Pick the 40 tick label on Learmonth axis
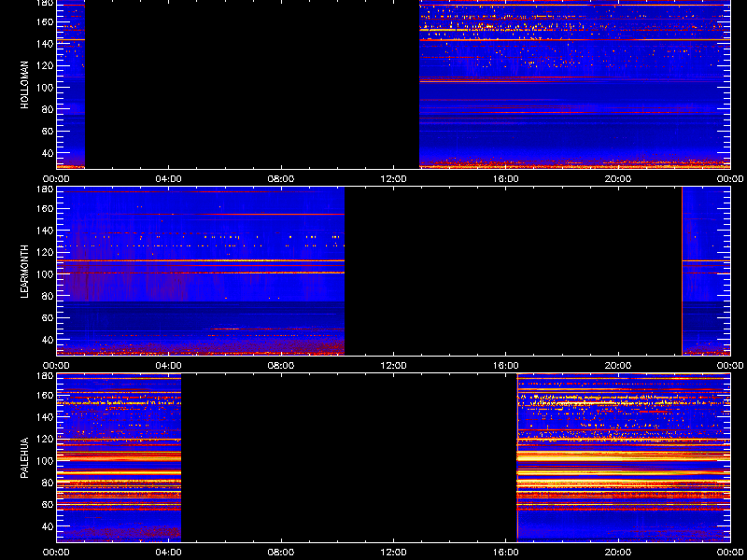Screen dimensions: 747x560 [49, 340]
